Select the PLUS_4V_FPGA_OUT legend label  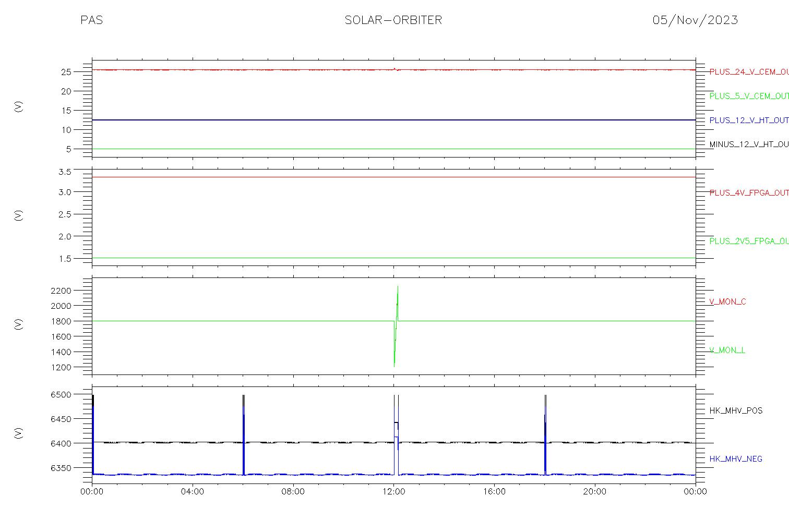pyautogui.click(x=749, y=193)
